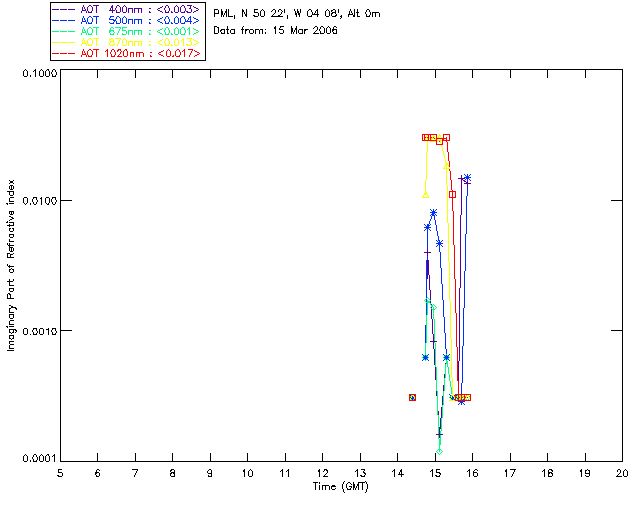Select the AOT 500nm blue legend entry
The height and width of the screenshot is (512, 640).
click(x=127, y=20)
